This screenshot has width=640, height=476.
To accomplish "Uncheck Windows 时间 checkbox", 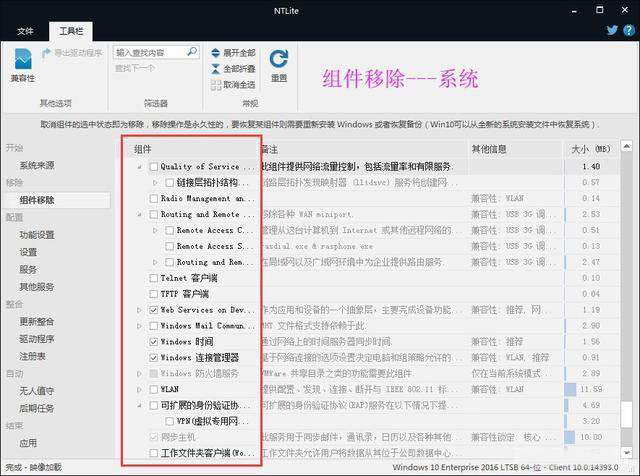I will [153, 342].
